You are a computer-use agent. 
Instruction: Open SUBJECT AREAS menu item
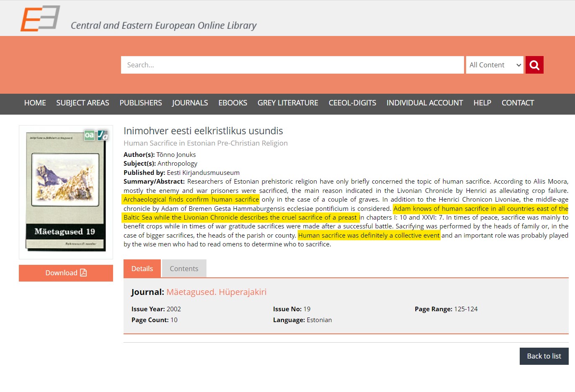83,103
